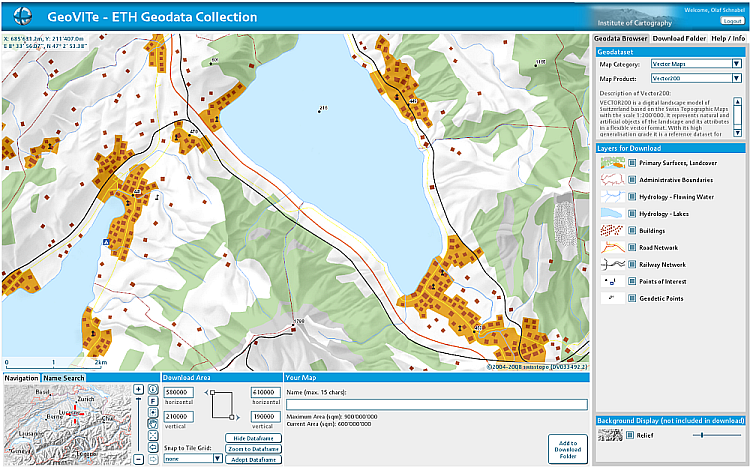Go to the previous map view arrow

click(153, 447)
